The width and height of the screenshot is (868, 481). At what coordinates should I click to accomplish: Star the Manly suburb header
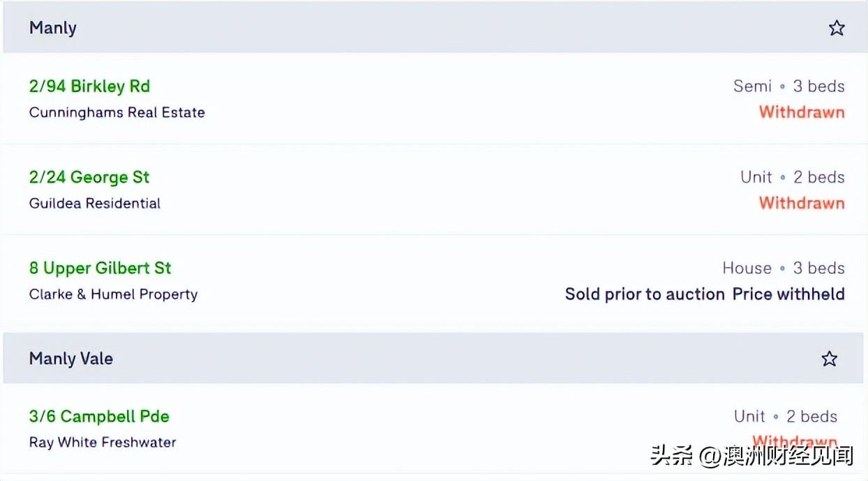pos(837,28)
